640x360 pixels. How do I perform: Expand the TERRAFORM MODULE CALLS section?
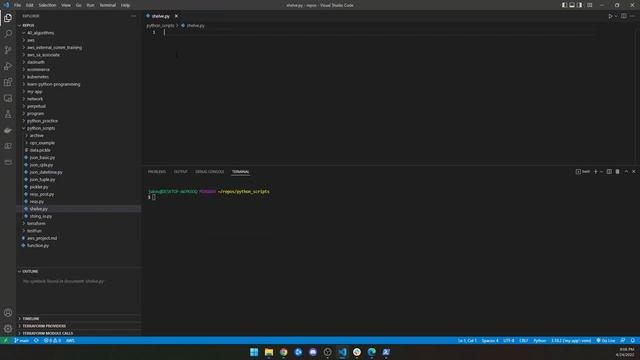point(47,333)
